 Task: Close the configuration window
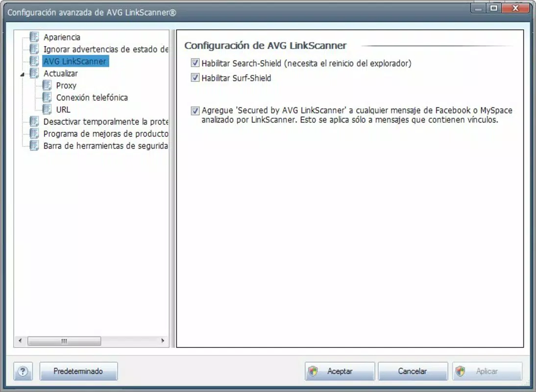(x=515, y=8)
